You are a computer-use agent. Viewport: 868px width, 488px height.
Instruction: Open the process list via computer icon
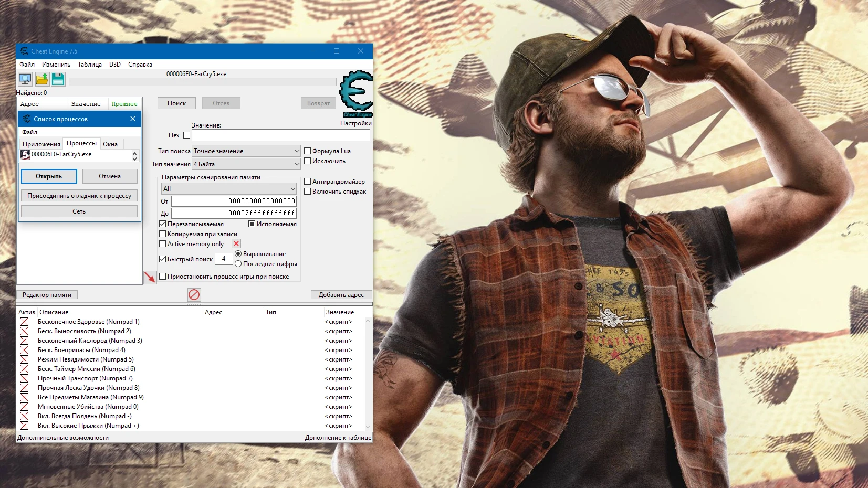click(x=25, y=79)
